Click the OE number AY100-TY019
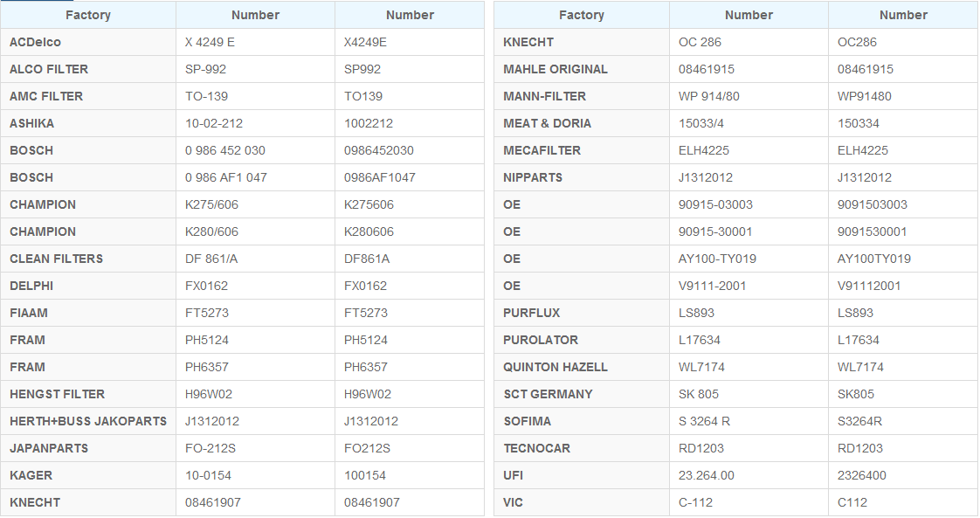 point(717,259)
